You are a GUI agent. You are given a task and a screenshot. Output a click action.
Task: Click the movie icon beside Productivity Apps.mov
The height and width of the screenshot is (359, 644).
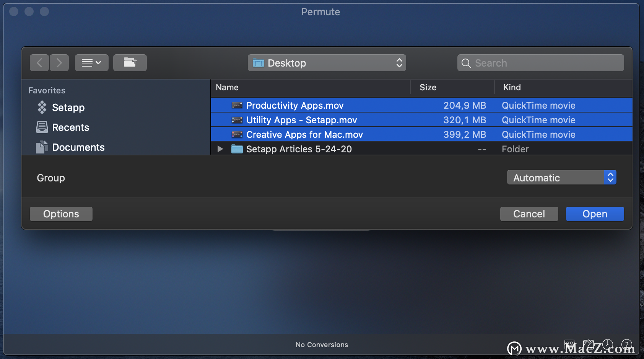coord(237,105)
